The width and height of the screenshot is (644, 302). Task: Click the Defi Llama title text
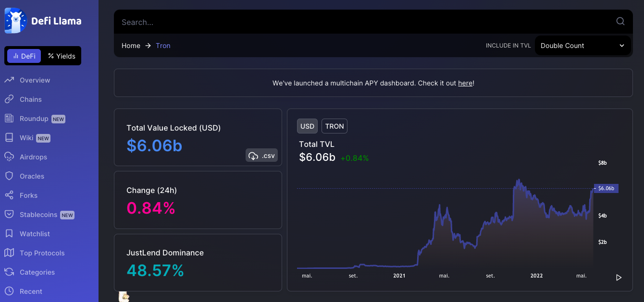click(56, 21)
